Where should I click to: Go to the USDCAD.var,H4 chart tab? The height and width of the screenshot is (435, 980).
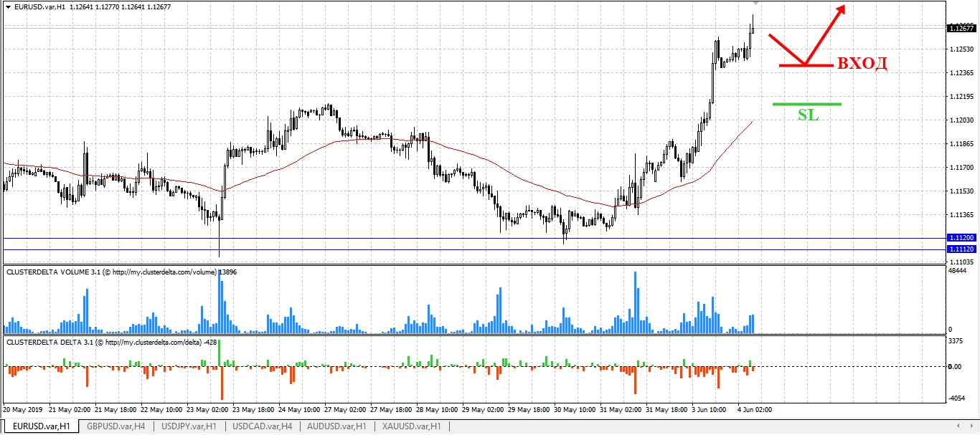(263, 426)
